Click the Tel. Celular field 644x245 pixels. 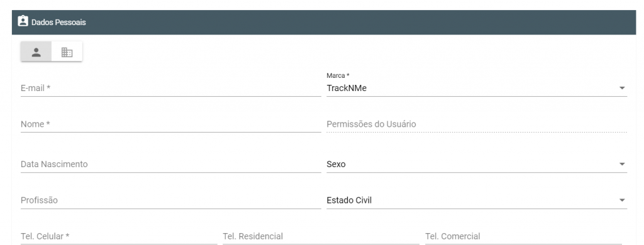[x=119, y=236]
